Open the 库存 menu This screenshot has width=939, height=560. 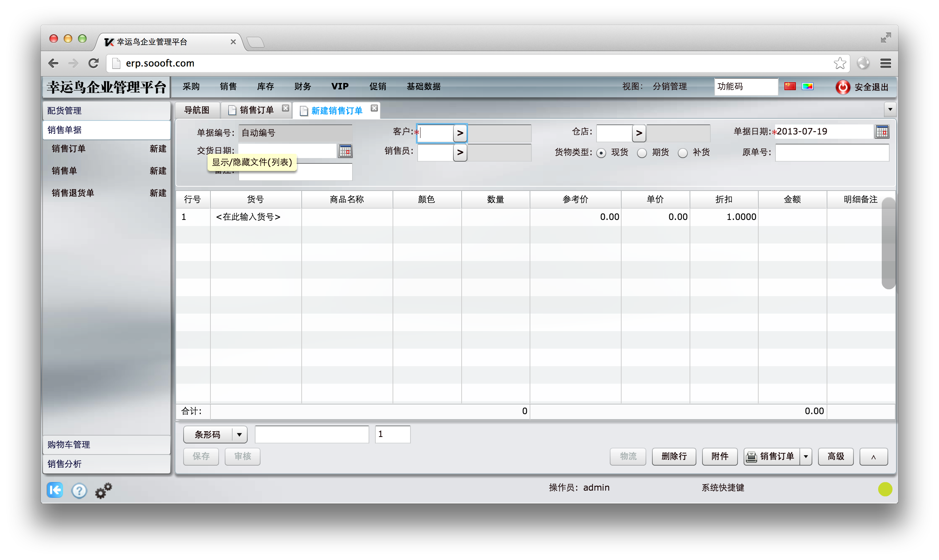click(x=266, y=87)
